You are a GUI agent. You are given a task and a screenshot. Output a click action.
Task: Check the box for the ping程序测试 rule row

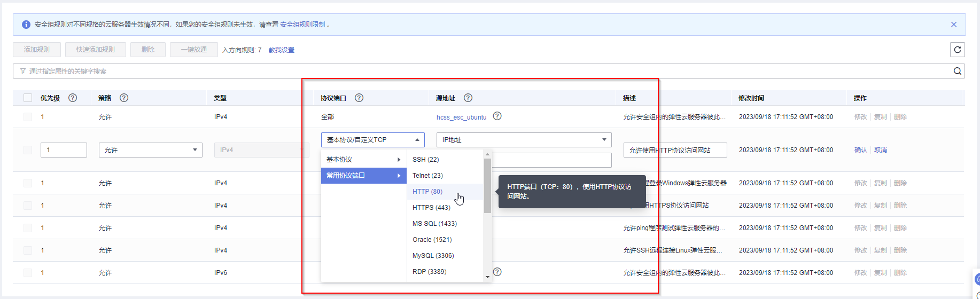coord(28,228)
